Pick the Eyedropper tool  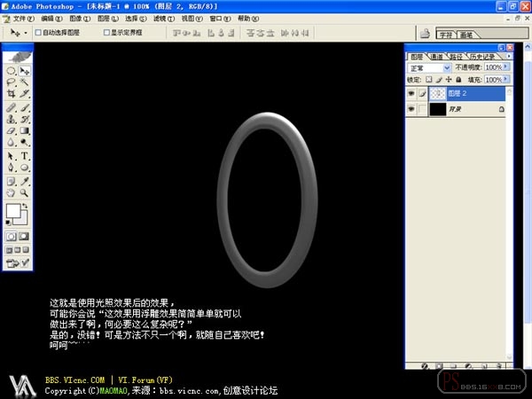coord(25,182)
